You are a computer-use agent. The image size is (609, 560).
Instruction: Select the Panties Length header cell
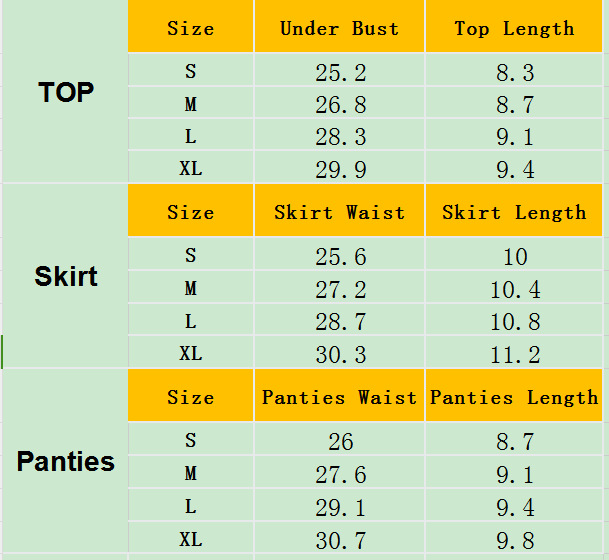pos(514,398)
